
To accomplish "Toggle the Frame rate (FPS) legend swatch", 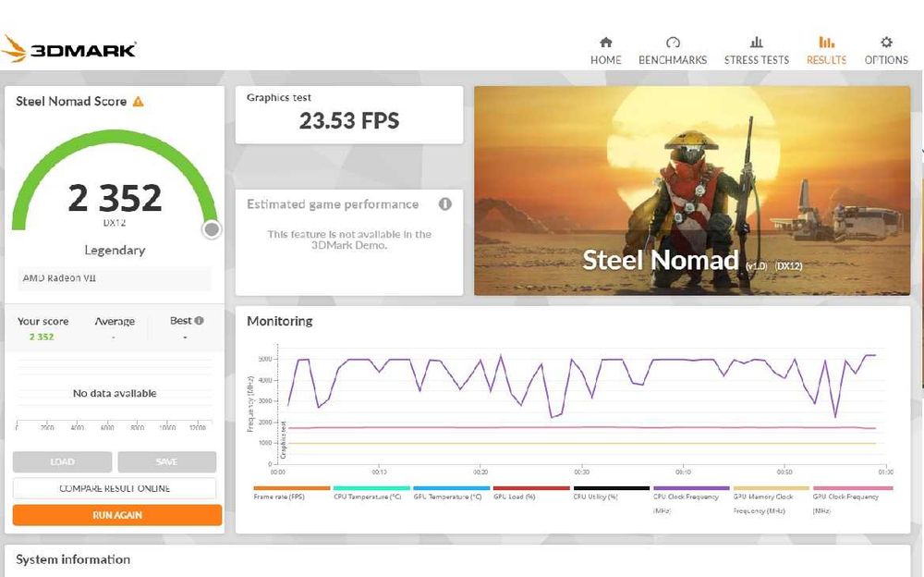I will coord(292,488).
